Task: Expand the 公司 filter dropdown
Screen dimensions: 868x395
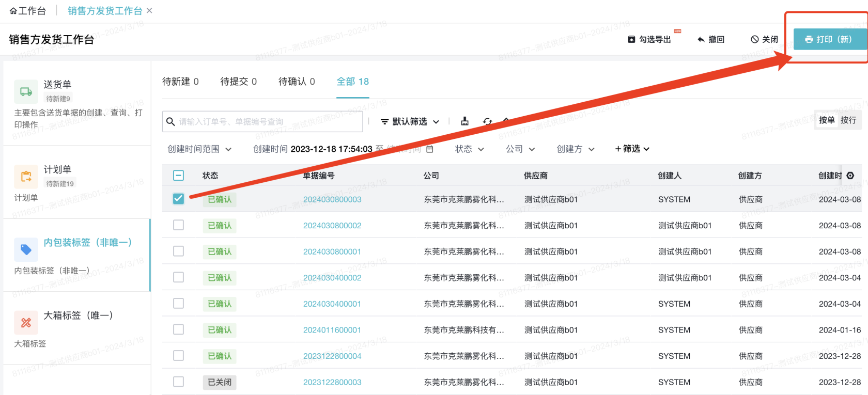Action: click(x=520, y=149)
